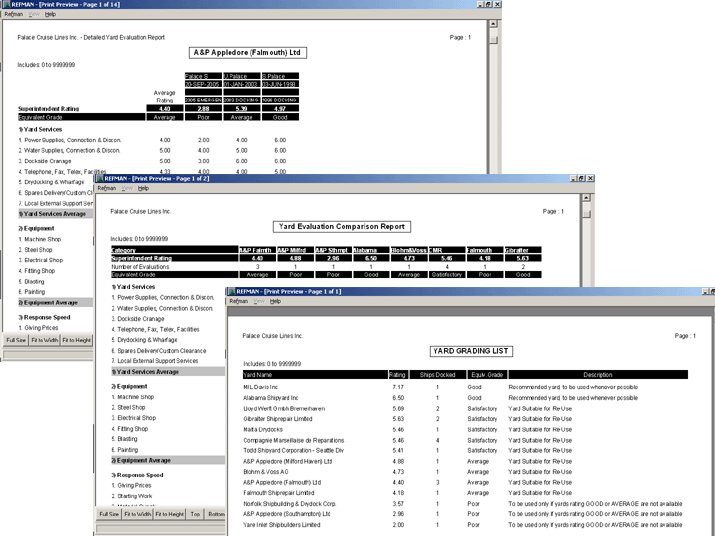715x536 pixels.
Task: Close the Page 1 of 14 print preview window
Action: point(496,5)
